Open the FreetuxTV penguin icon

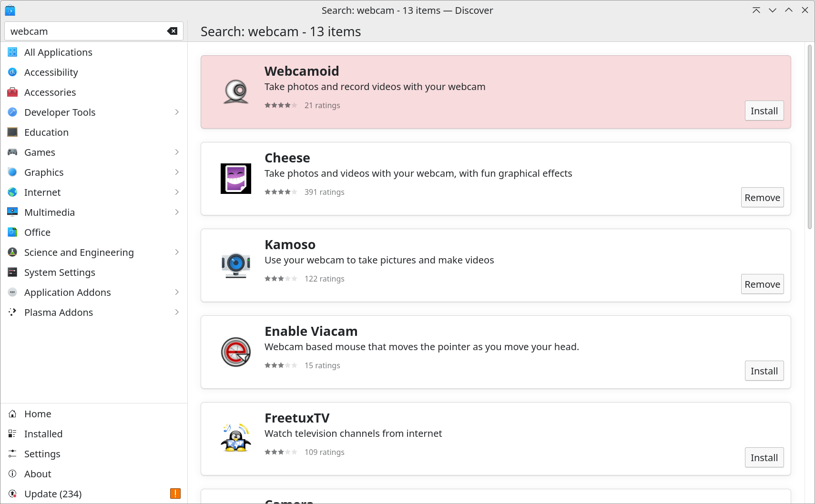pos(236,439)
